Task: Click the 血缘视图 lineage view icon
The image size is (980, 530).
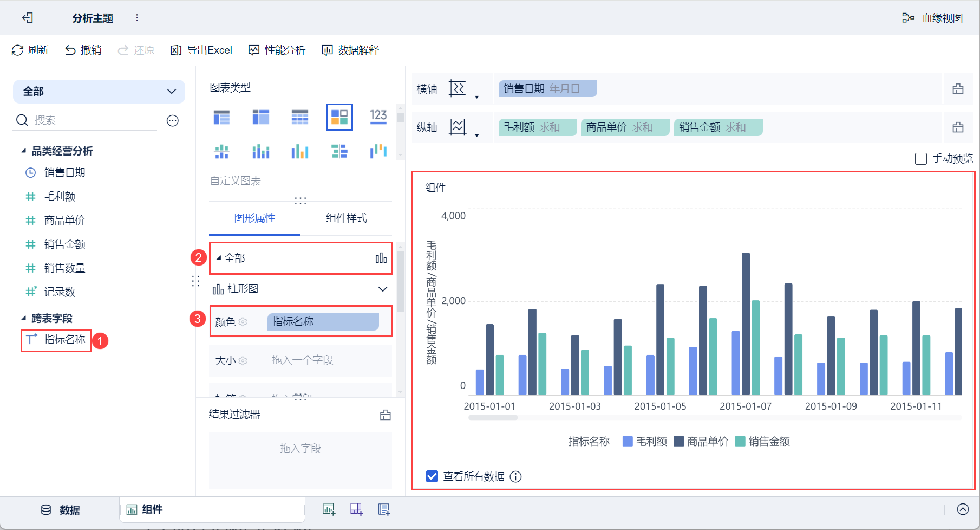Action: (908, 18)
